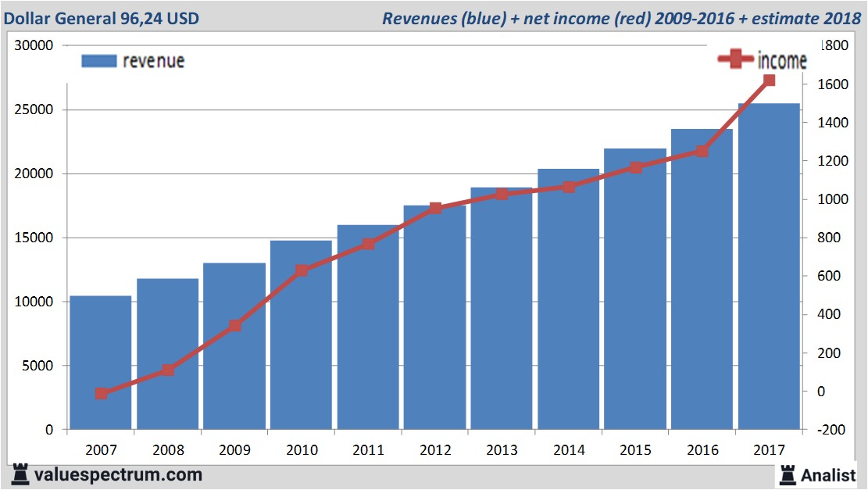This screenshot has height=490, width=868.
Task: Select the 2012 blue revenue bar
Action: click(434, 317)
